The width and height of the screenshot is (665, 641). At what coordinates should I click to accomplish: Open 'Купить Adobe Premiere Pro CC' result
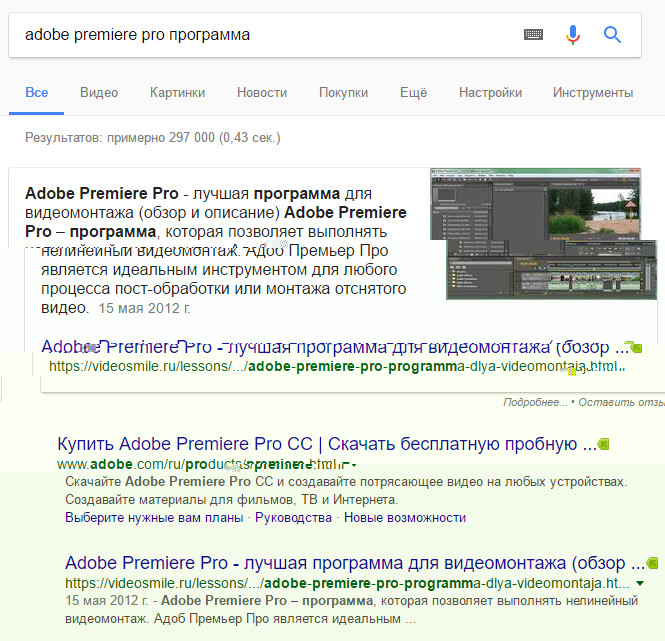327,444
